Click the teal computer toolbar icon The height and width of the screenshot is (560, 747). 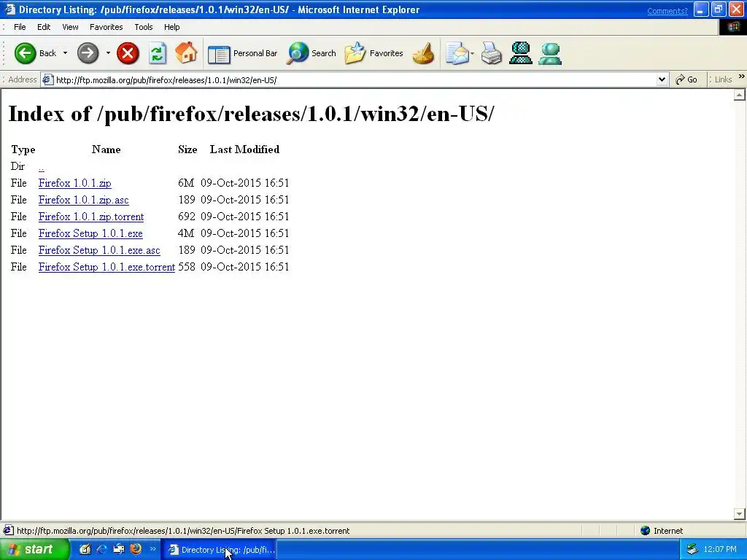[x=521, y=52]
